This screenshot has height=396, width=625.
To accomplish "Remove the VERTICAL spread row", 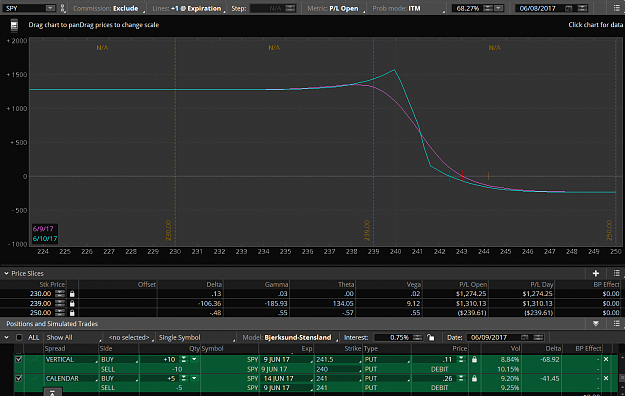I will pyautogui.click(x=606, y=359).
